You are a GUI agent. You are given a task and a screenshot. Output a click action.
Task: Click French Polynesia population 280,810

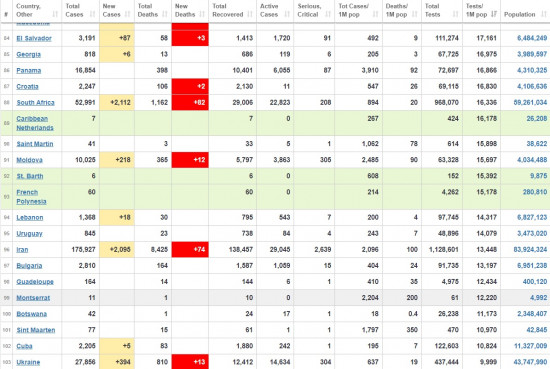pos(535,192)
